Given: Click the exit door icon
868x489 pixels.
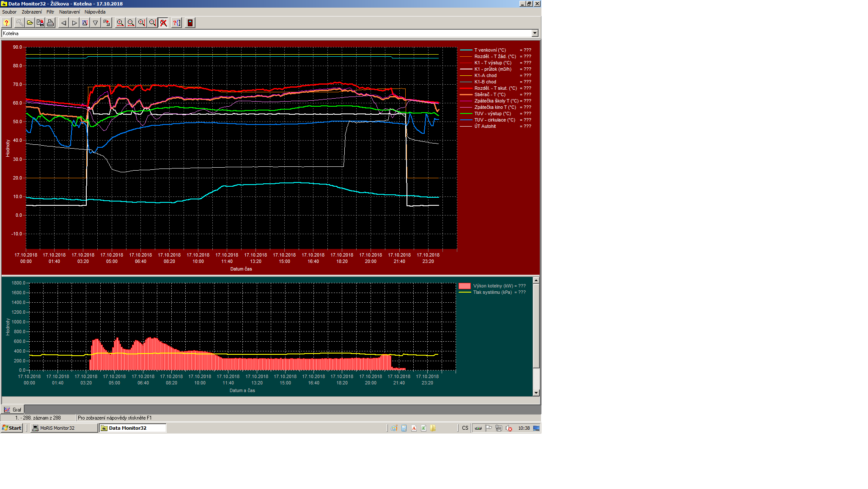Looking at the screenshot, I should coord(190,23).
